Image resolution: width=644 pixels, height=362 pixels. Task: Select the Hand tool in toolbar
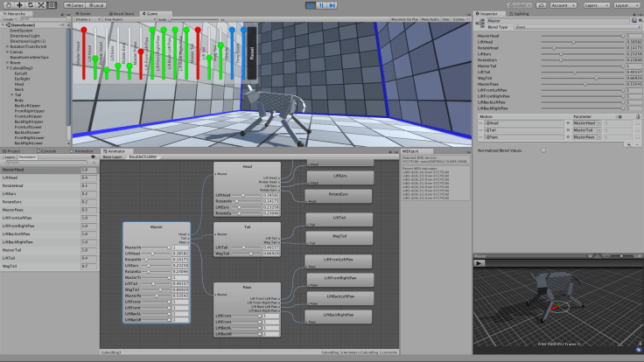point(7,4)
